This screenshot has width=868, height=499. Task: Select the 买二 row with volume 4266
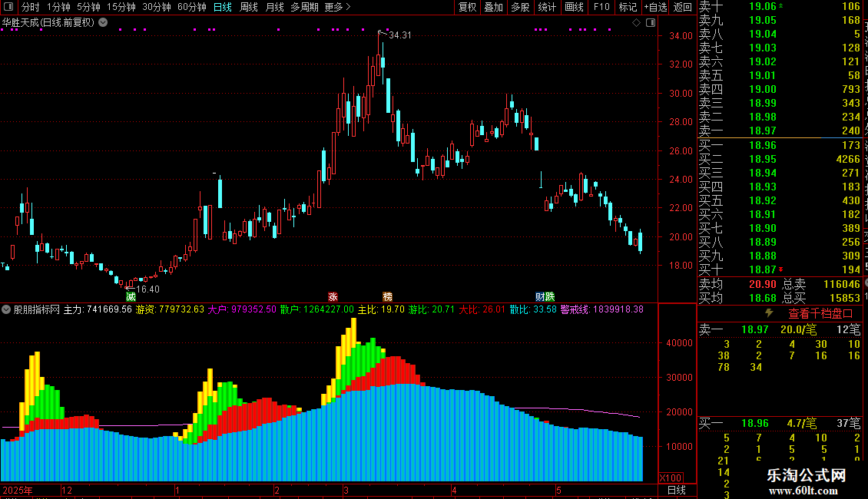click(780, 159)
